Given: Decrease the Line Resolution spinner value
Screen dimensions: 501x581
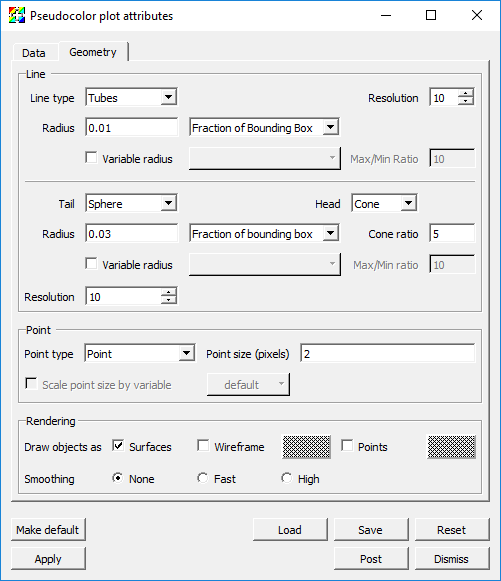Looking at the screenshot, I should 466,101.
